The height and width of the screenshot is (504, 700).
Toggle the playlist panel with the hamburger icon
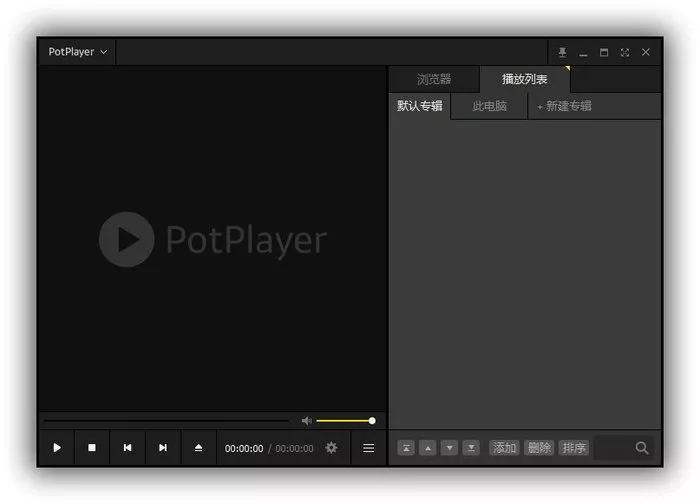369,448
